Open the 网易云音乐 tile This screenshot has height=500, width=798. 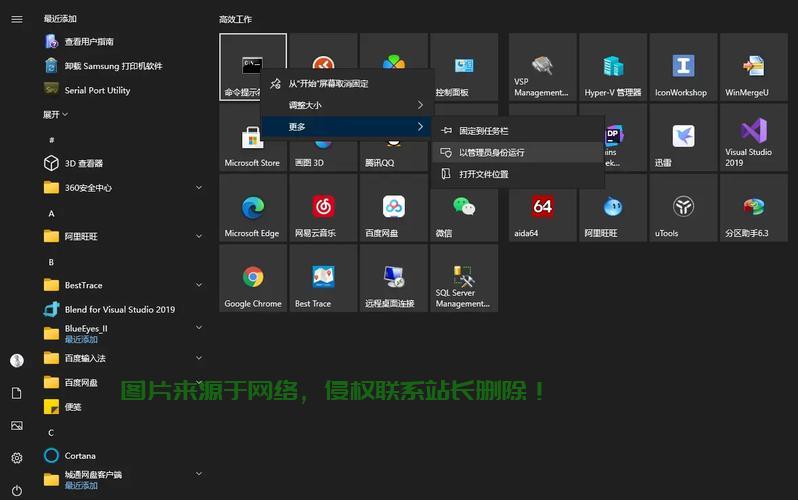click(323, 208)
